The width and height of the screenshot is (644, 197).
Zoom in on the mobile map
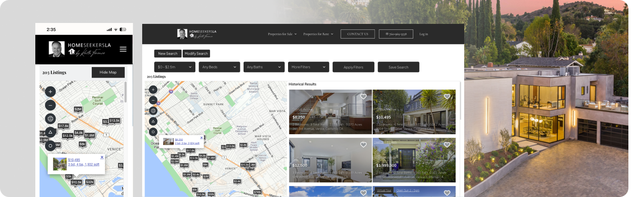(50, 91)
